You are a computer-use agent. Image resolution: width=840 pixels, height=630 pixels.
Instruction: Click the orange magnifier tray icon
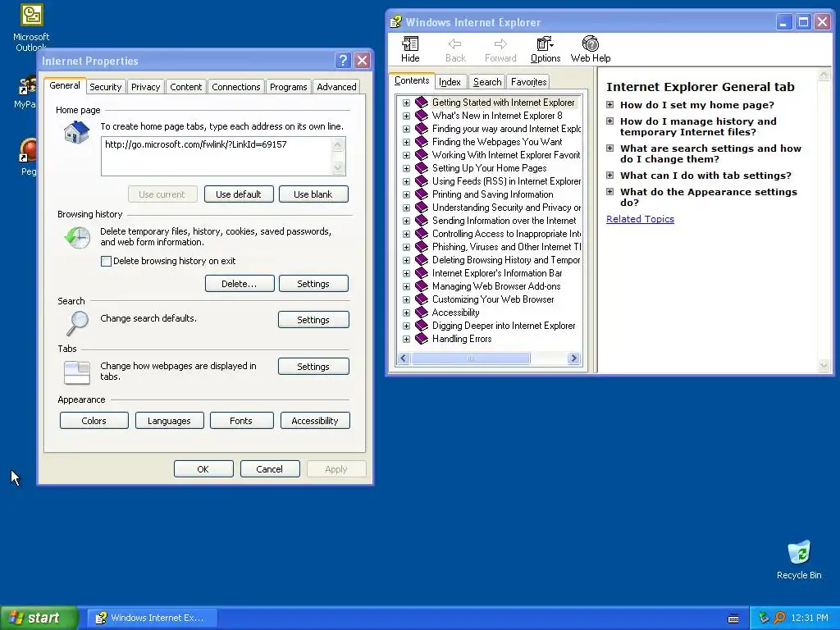(779, 618)
